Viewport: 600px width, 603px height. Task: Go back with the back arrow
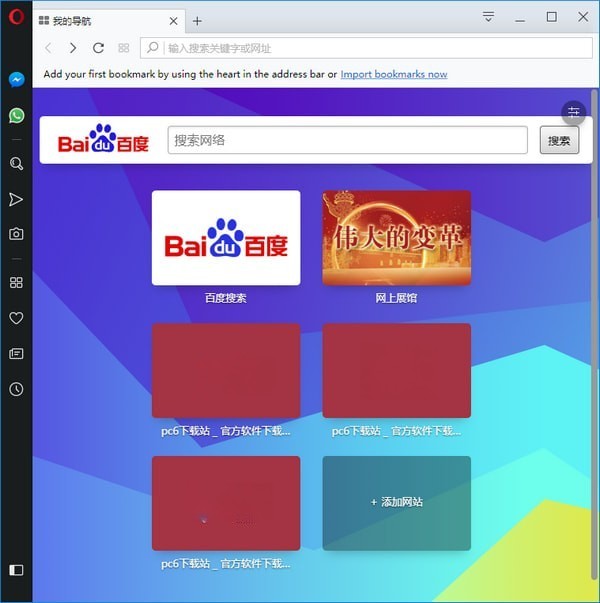pyautogui.click(x=48, y=48)
